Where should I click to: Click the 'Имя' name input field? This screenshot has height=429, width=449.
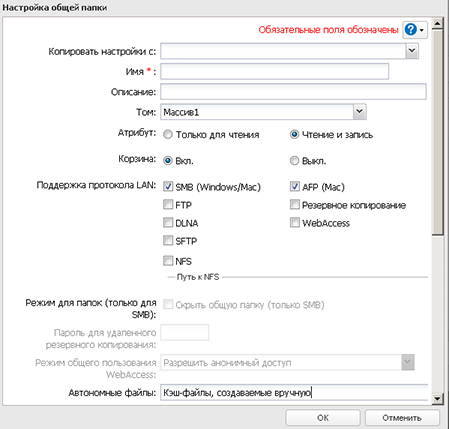[x=274, y=71]
